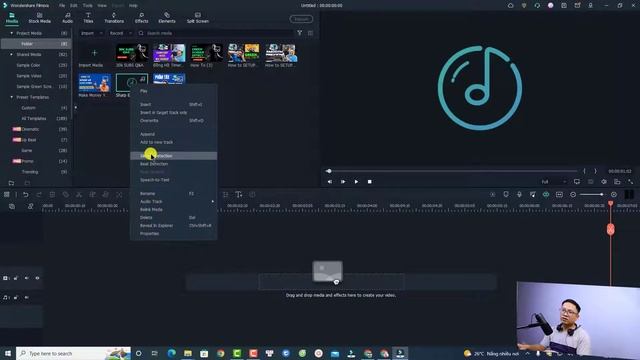The width and height of the screenshot is (640, 360).
Task: Toggle the timeline auto ripple link icon
Action: pyautogui.click(x=31, y=207)
